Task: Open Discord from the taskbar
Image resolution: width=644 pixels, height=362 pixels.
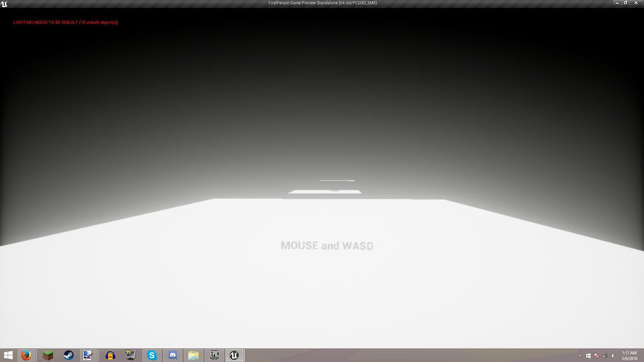Action: click(173, 355)
